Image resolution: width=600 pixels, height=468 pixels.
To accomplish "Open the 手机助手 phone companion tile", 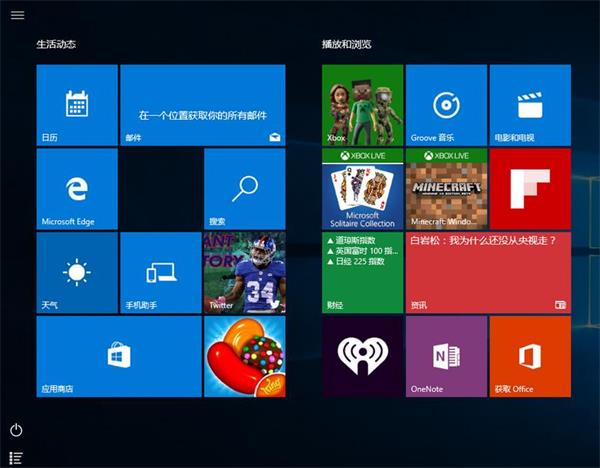I will [161, 272].
